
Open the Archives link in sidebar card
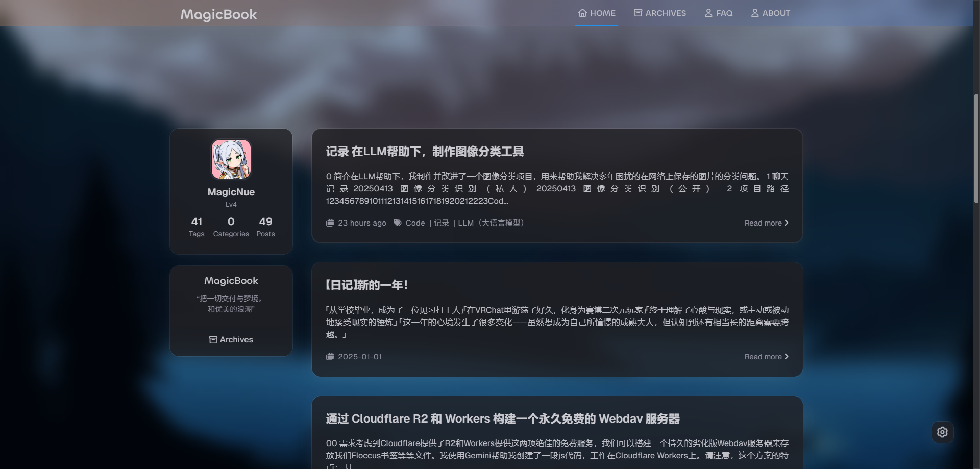[x=231, y=340]
